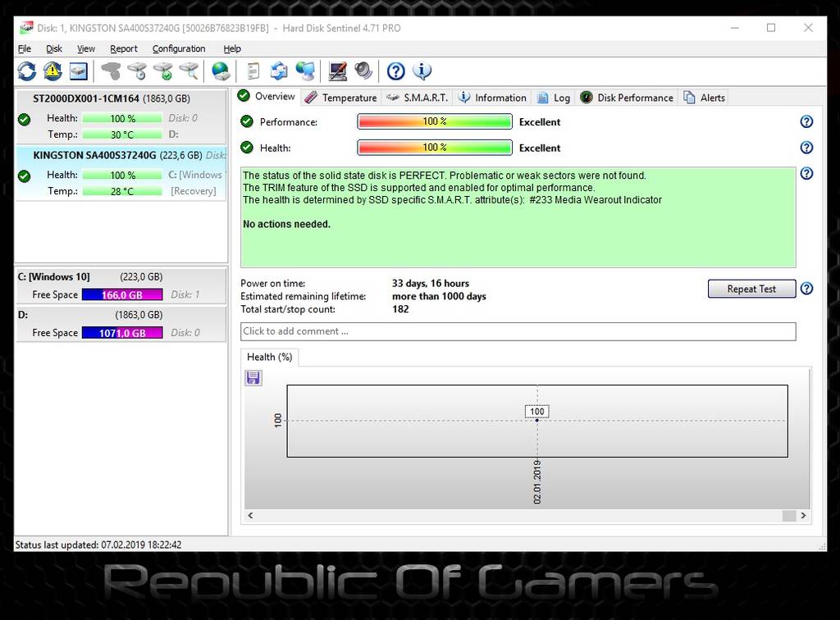Click the help icon beside green status box
840x620 pixels.
[806, 173]
